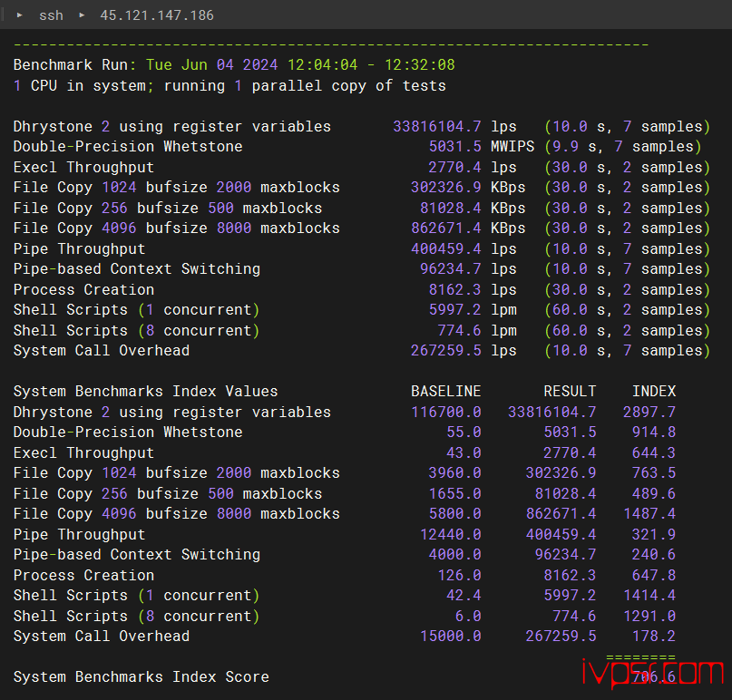The width and height of the screenshot is (732, 700).
Task: Click Shell Scripts 1 concurrent 5997.2 lpm
Action: [x=473, y=310]
